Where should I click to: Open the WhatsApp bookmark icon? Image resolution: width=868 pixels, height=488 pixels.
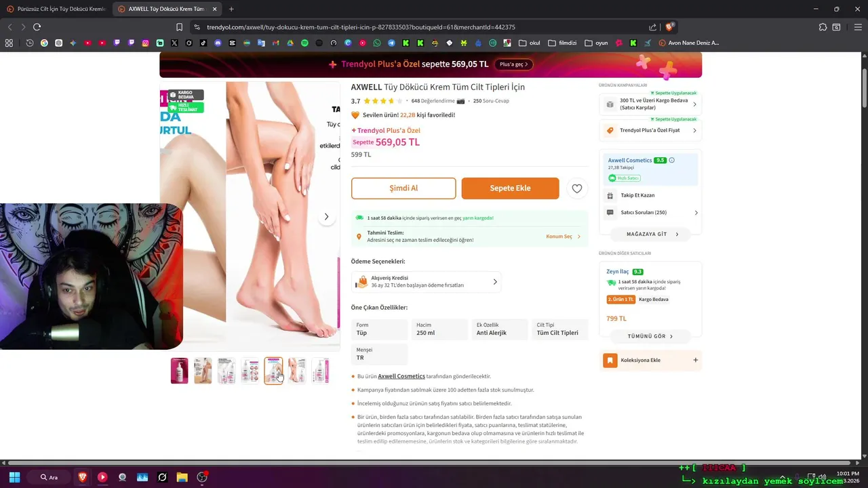[377, 43]
